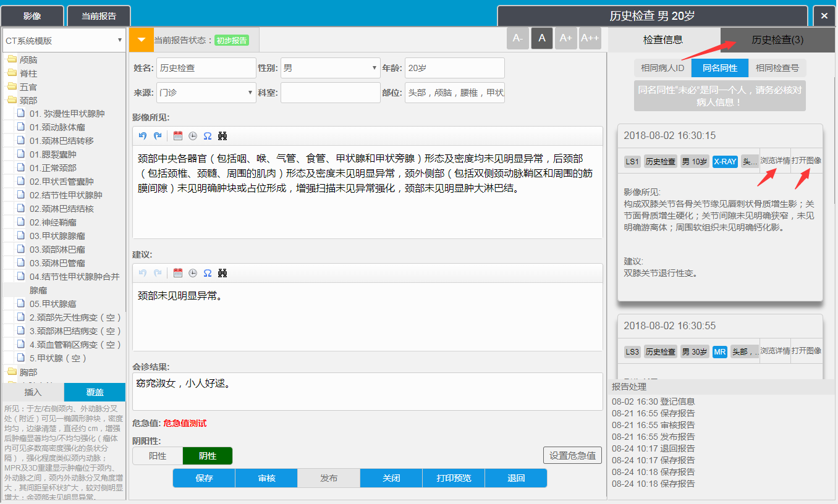Viewport: 838px width, 504px height.
Task: Click undo icon in 影像所见 editor toolbar
Action: [143, 136]
